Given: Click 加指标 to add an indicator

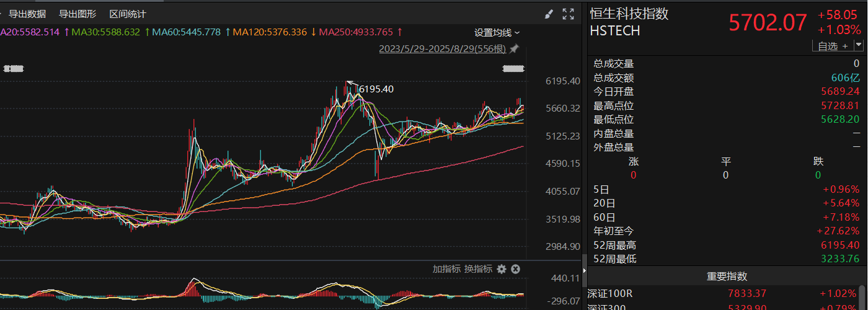Looking at the screenshot, I should pyautogui.click(x=446, y=269).
